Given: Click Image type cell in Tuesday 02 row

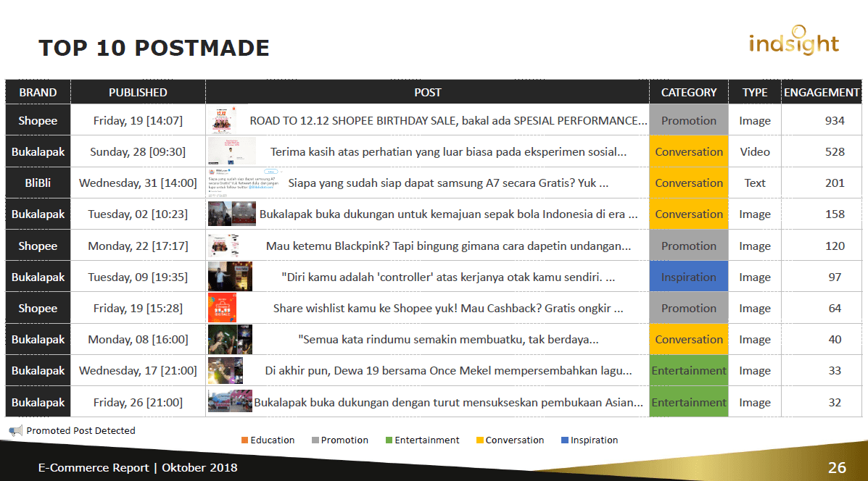Looking at the screenshot, I should pos(755,214).
